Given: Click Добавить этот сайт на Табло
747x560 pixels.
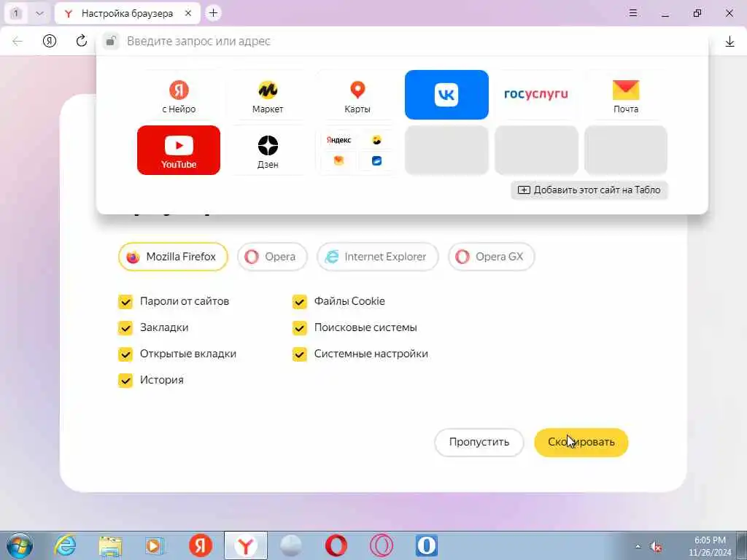Looking at the screenshot, I should (589, 190).
